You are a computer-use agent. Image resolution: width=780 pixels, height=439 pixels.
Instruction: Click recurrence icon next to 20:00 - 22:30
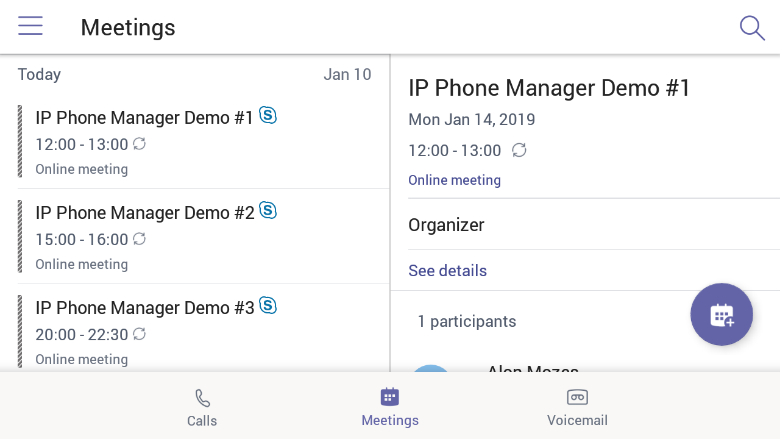(x=139, y=334)
